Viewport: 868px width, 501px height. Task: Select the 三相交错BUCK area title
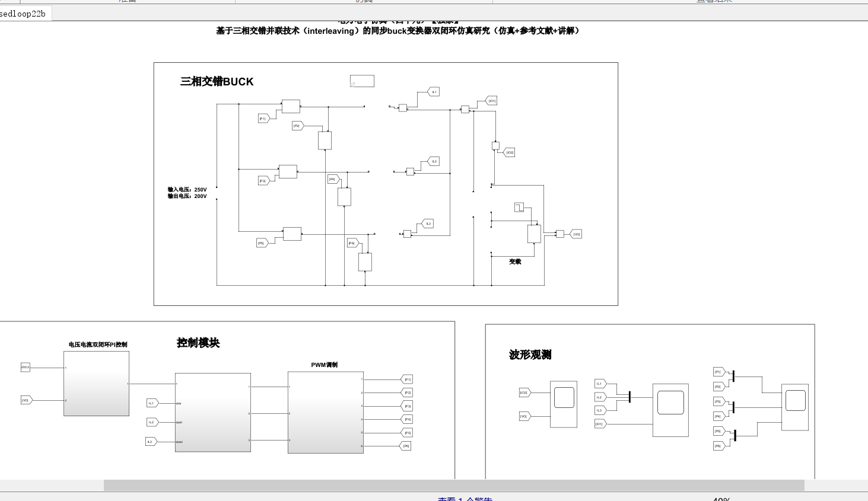click(x=217, y=82)
